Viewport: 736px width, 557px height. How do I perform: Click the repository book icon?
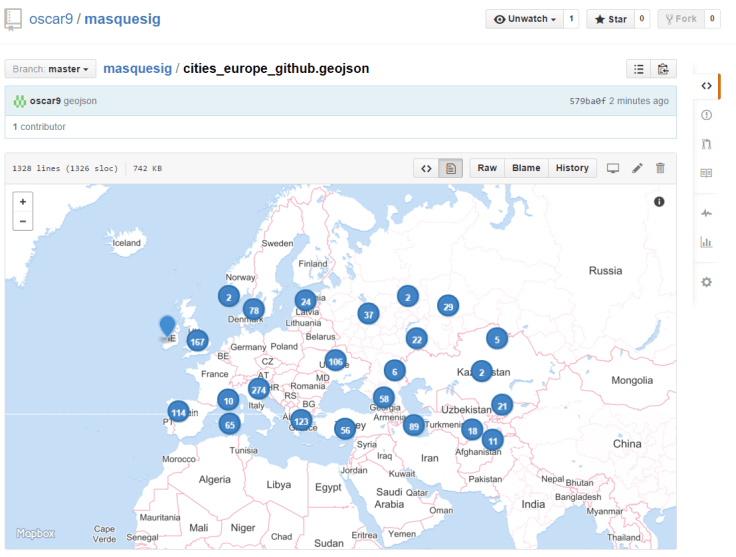click(13, 19)
